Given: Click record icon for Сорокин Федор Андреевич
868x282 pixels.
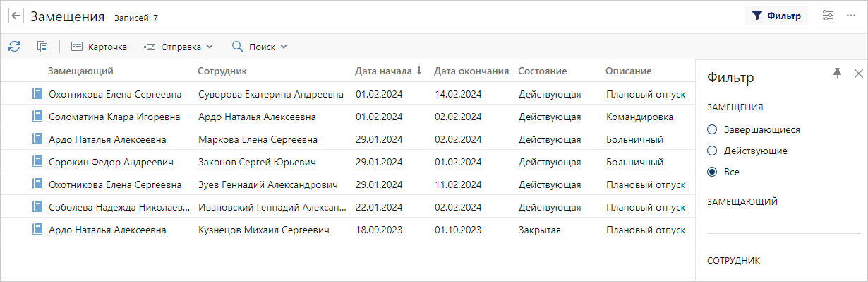Looking at the screenshot, I should (x=37, y=162).
